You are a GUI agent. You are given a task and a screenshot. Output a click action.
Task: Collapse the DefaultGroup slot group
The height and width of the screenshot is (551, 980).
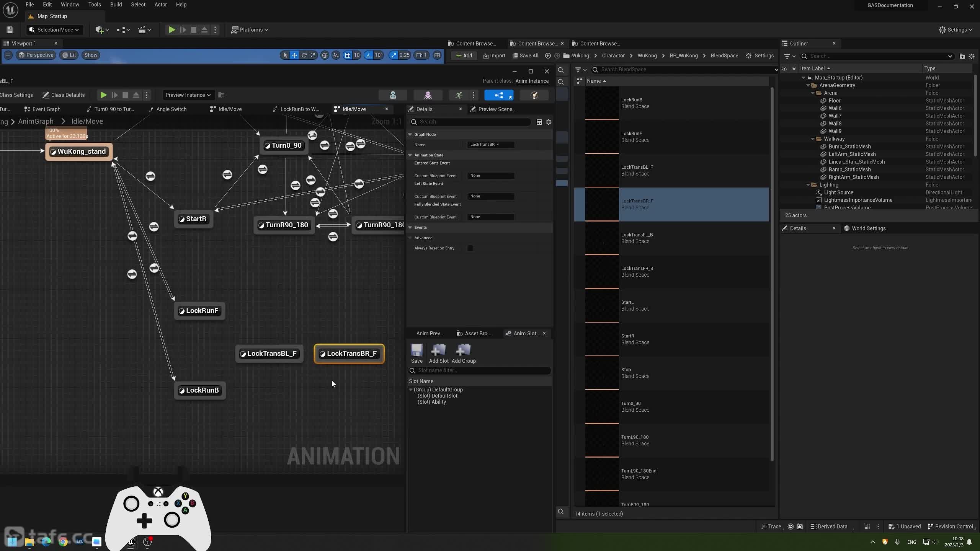click(x=411, y=390)
